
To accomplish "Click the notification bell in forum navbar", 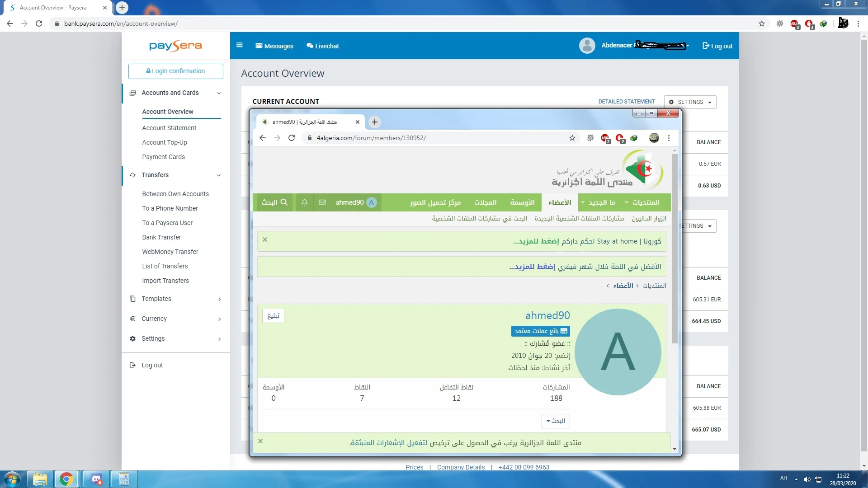I will coord(305,202).
